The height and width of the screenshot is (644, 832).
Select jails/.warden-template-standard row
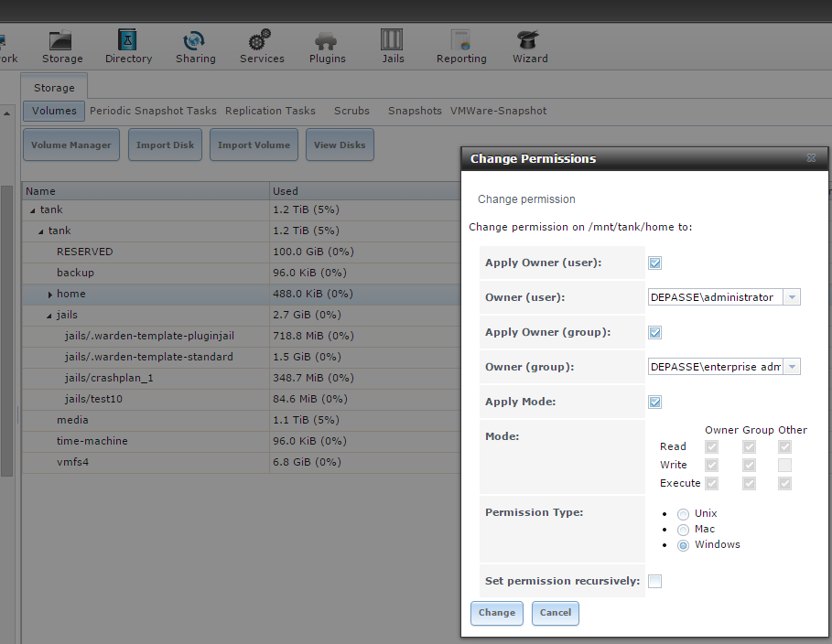[242, 357]
